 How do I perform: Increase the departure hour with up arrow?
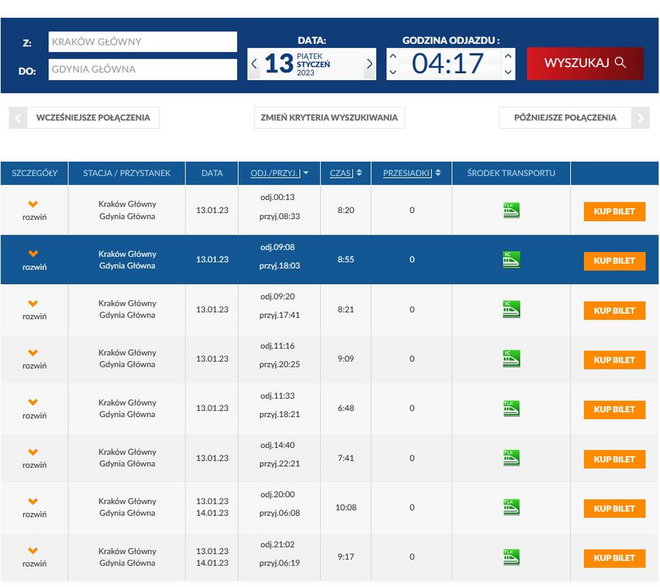pos(392,56)
